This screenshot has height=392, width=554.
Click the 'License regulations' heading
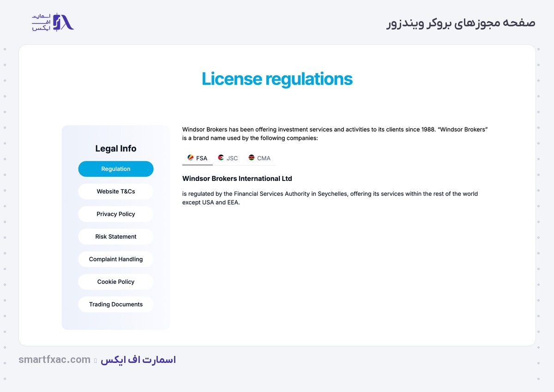tap(277, 79)
